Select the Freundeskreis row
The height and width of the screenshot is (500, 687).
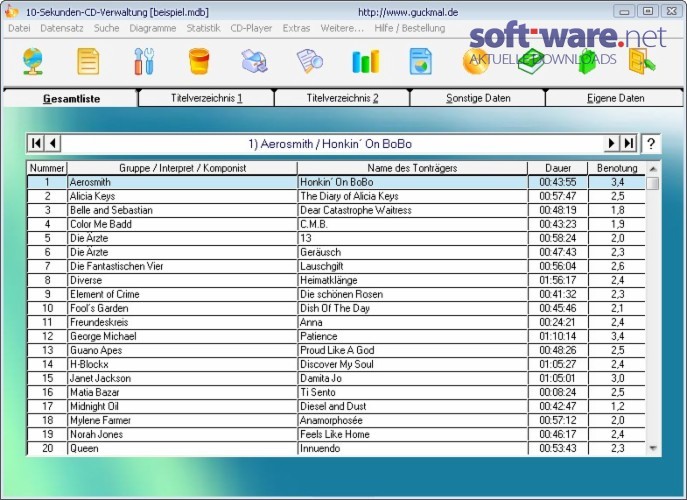[x=336, y=322]
